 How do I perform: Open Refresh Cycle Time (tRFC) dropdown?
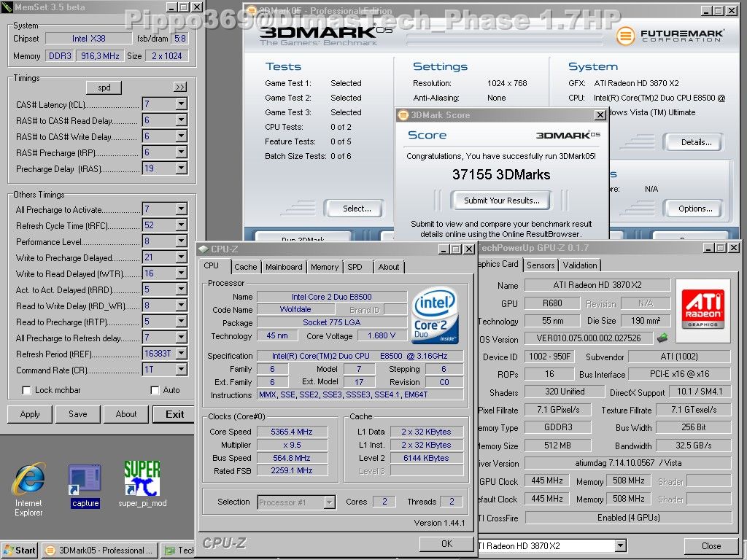point(181,225)
